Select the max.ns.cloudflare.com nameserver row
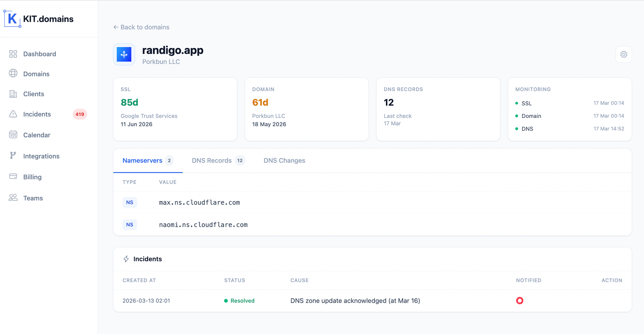The image size is (644, 334). pyautogui.click(x=199, y=202)
